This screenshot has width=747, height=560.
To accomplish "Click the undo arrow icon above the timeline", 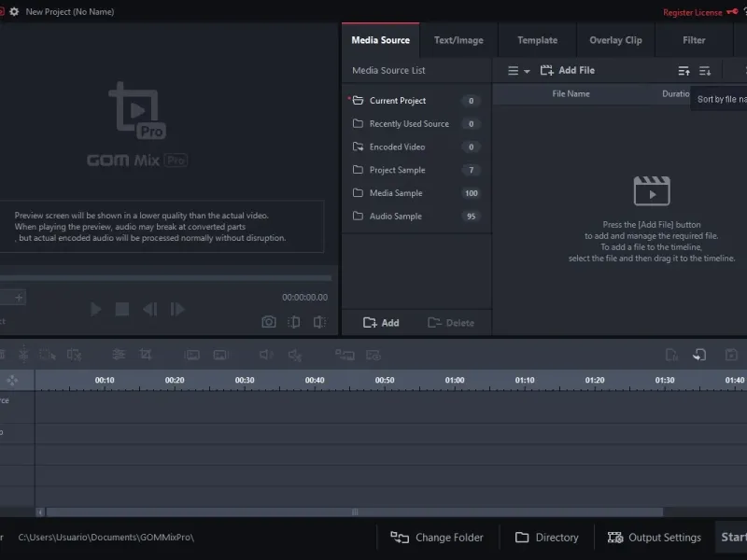I will (698, 355).
